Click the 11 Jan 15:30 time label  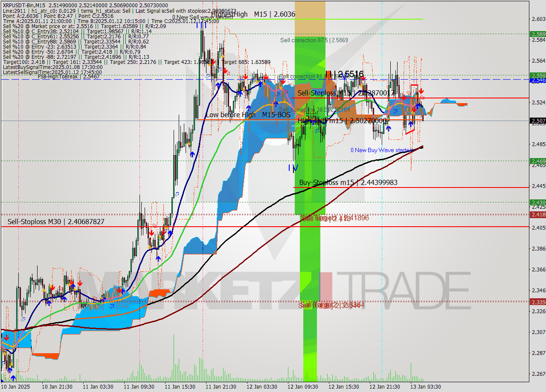point(180,387)
